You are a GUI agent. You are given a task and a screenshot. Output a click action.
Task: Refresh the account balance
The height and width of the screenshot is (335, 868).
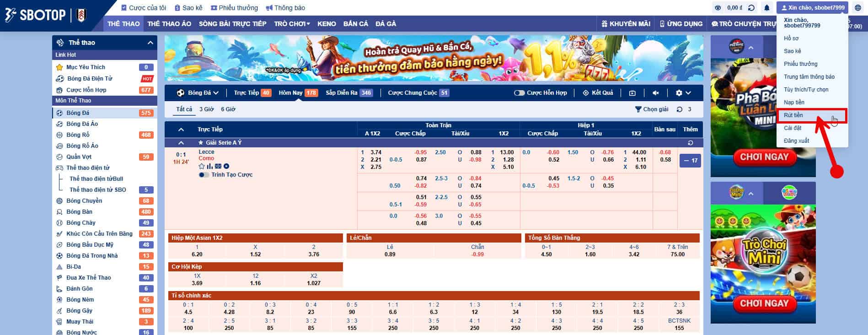click(x=751, y=8)
